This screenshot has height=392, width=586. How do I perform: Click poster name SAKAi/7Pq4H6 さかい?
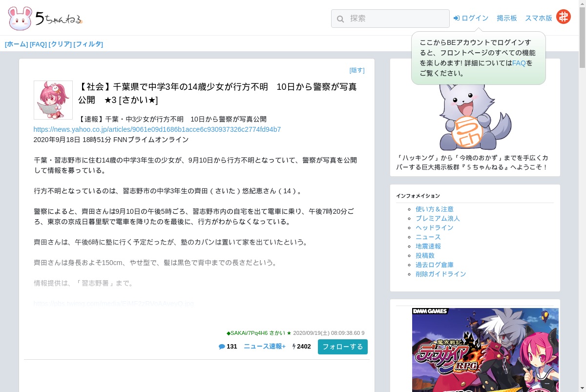(259, 333)
